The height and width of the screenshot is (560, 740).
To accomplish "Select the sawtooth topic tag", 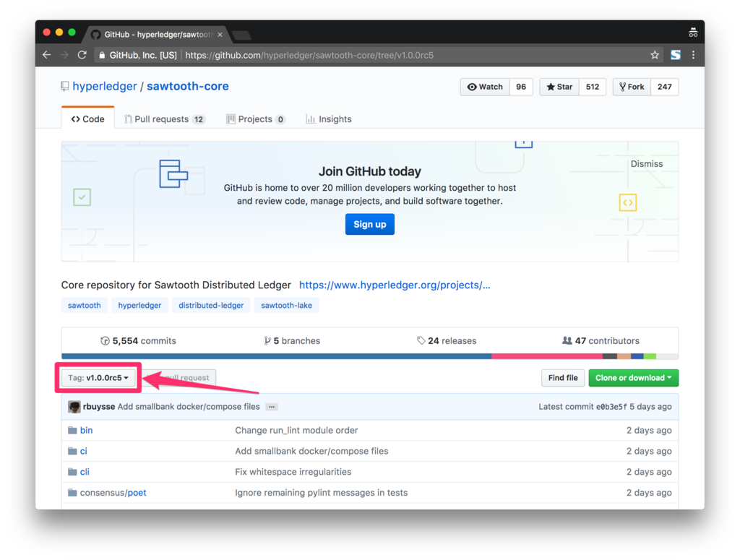I will 84,305.
